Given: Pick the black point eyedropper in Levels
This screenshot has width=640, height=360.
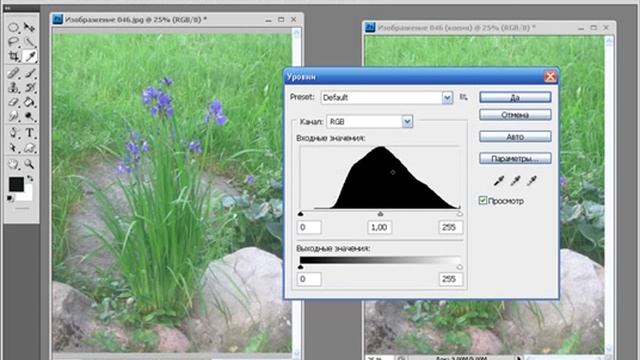Looking at the screenshot, I should coord(499,180).
